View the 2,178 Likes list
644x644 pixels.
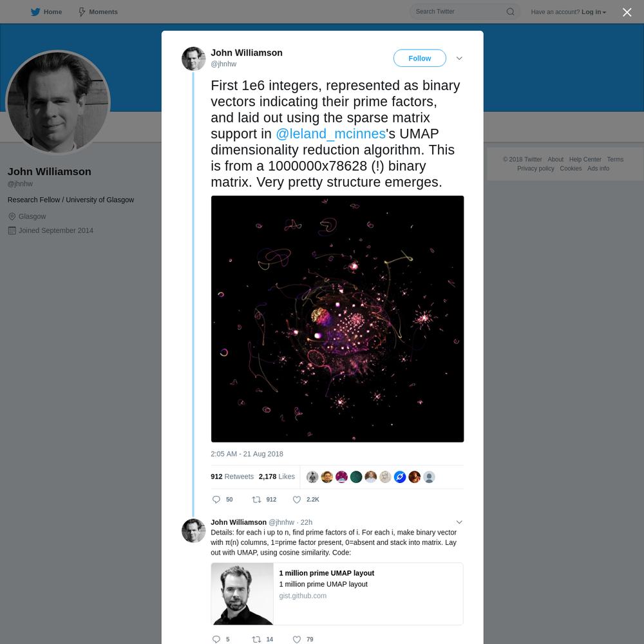[276, 477]
